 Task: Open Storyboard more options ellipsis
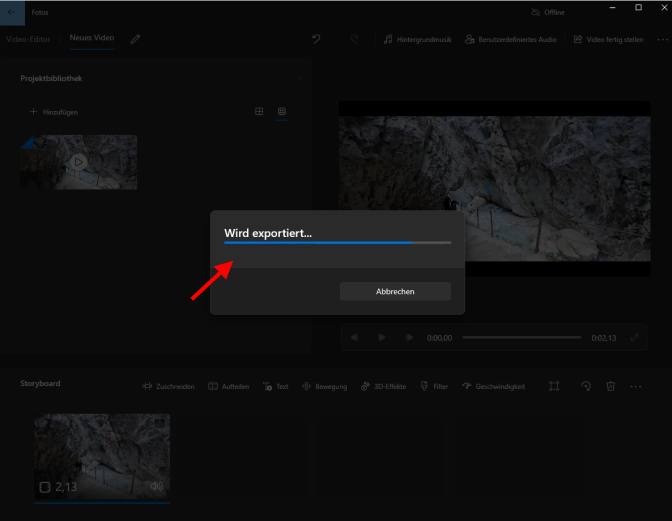point(635,386)
